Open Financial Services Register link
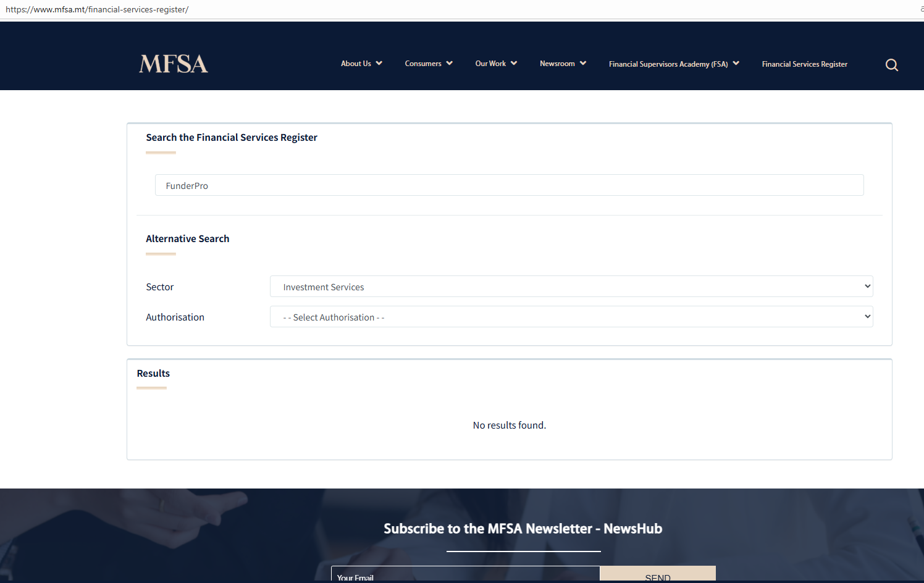The image size is (924, 583). pyautogui.click(x=804, y=64)
